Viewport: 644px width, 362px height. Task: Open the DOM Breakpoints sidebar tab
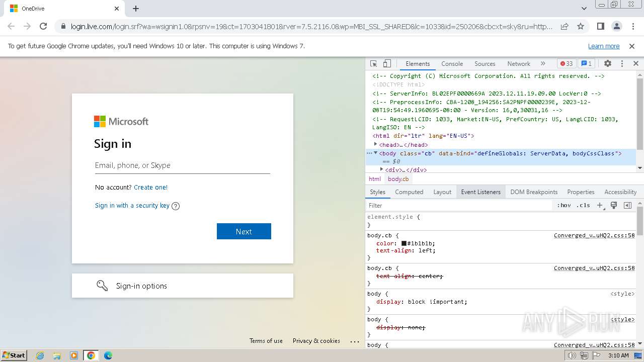click(534, 192)
